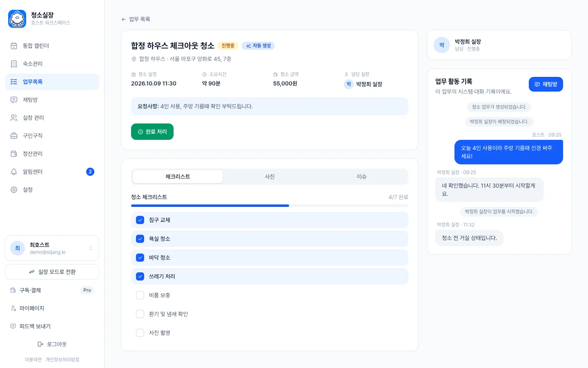Open the 이용약관 link
The height and width of the screenshot is (368, 588).
(33, 360)
